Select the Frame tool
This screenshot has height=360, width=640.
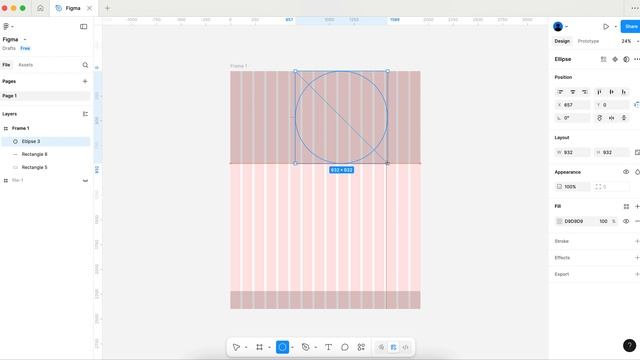(259, 347)
